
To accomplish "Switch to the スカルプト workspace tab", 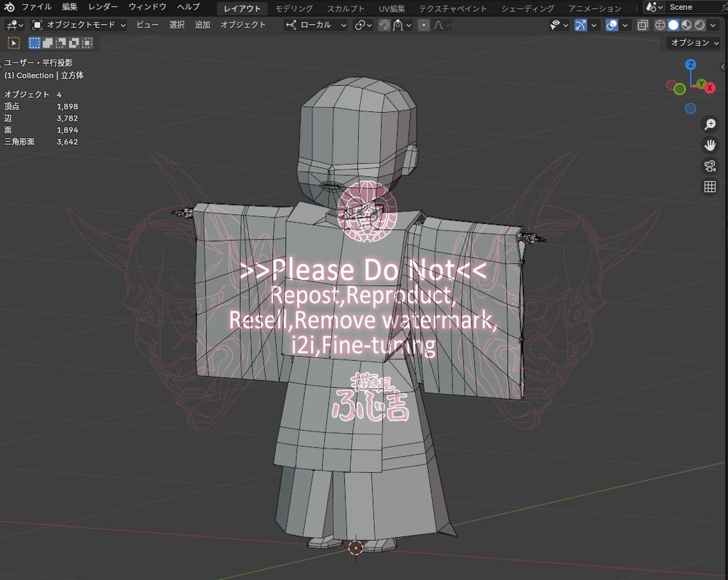I will click(x=345, y=8).
